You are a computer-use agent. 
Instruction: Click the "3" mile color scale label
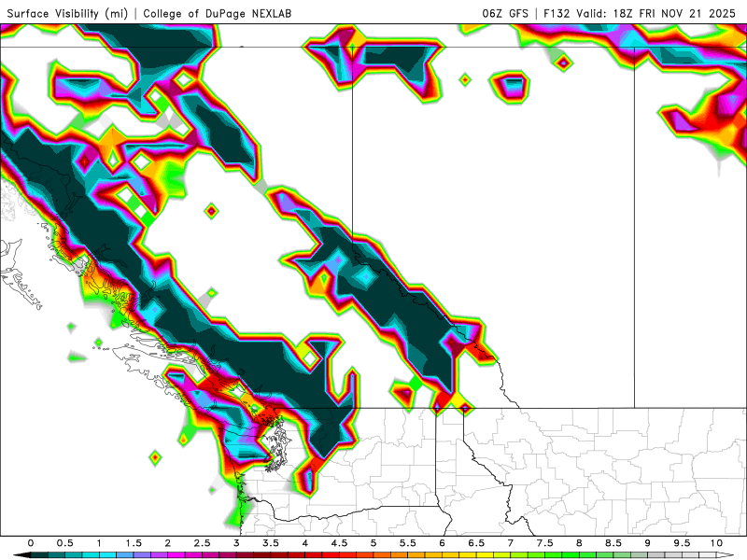click(x=236, y=543)
